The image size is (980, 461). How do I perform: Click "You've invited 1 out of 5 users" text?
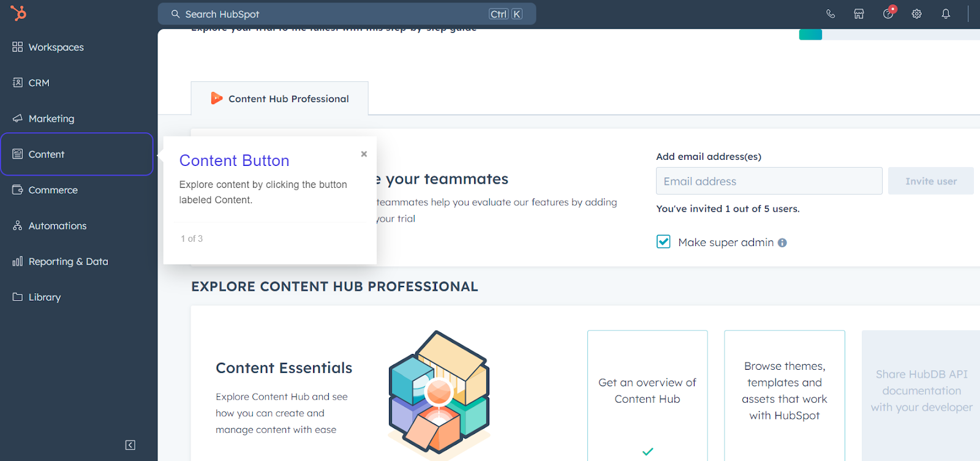(728, 209)
